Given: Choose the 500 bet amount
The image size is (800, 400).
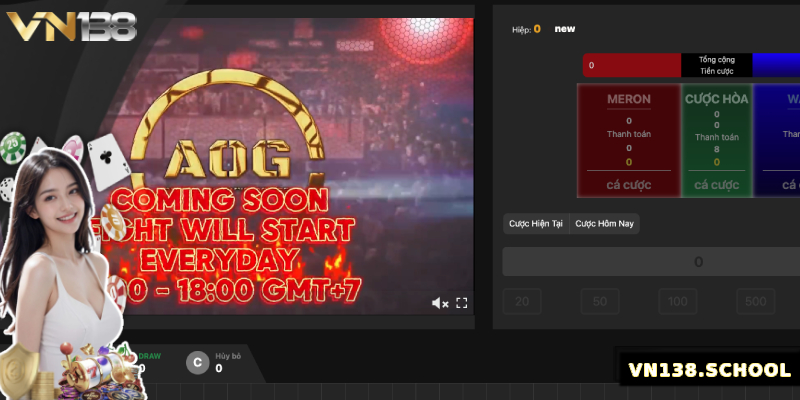Looking at the screenshot, I should pyautogui.click(x=756, y=302).
